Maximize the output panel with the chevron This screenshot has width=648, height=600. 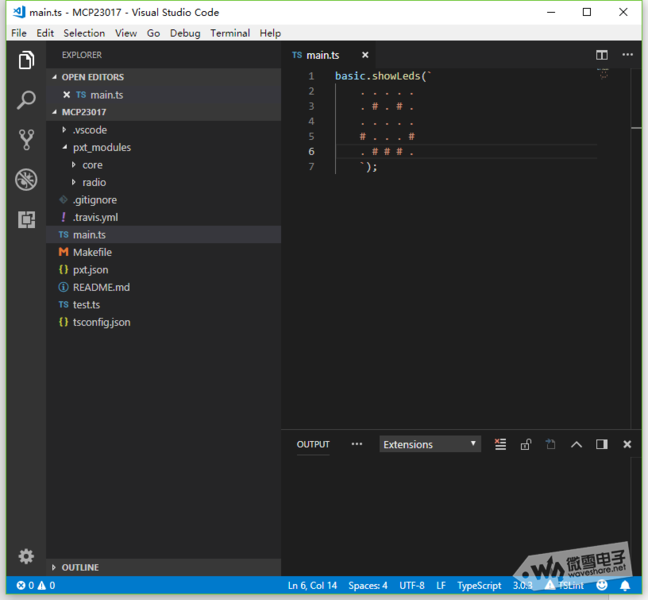click(576, 444)
